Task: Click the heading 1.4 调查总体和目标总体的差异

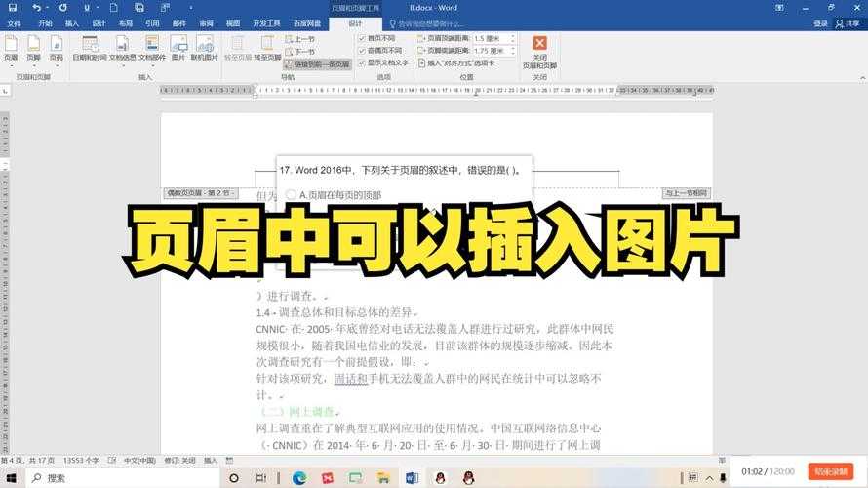Action: 337,312
